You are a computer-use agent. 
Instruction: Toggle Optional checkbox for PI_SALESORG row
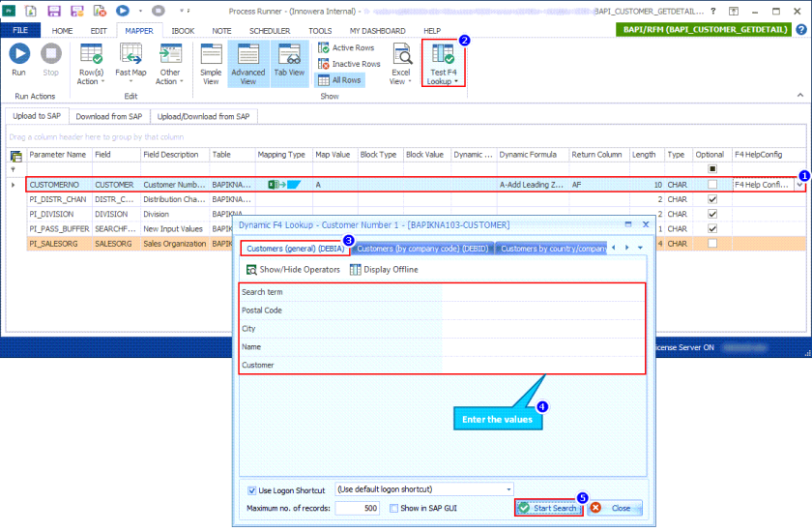click(x=712, y=243)
